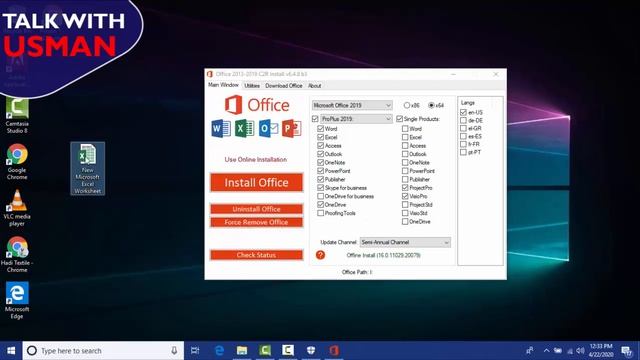640x360 pixels.
Task: Switch to the Download Office tab
Action: coord(284,86)
